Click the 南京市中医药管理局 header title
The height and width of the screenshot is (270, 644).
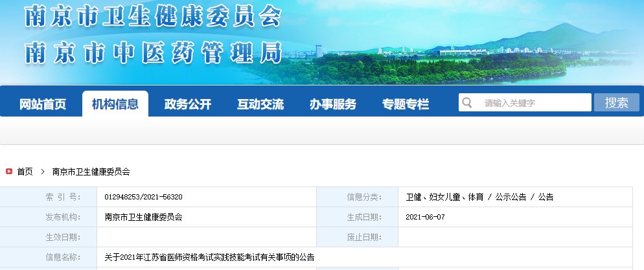click(x=153, y=53)
